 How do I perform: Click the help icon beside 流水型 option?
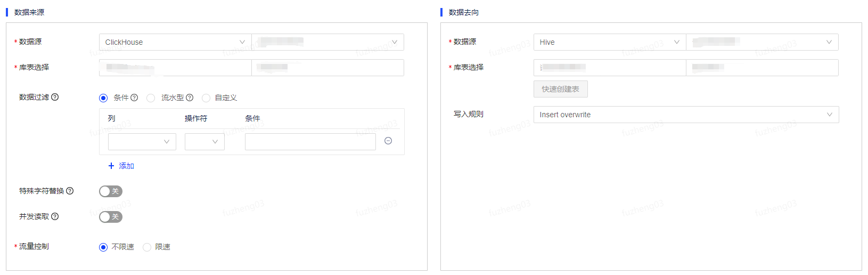(190, 98)
